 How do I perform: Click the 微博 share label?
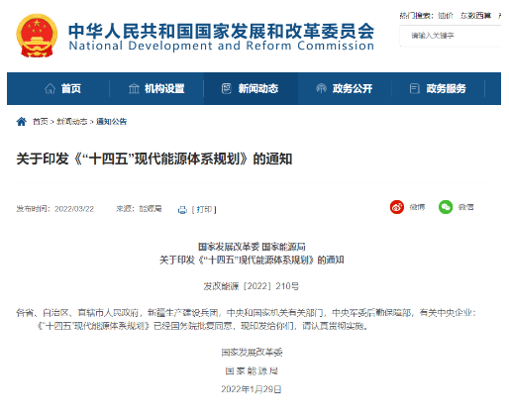(x=417, y=207)
